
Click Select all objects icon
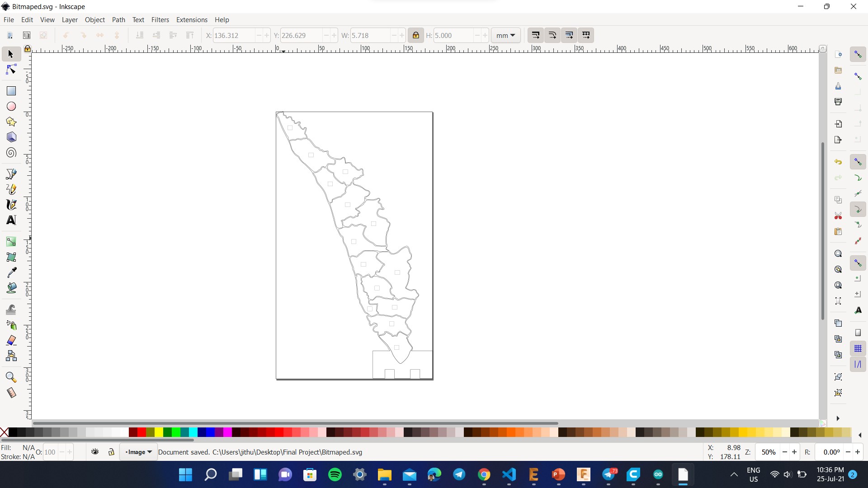click(10, 35)
